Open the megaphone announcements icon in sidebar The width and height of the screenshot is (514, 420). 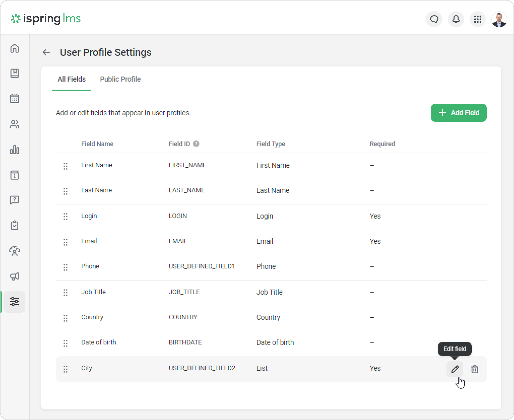click(x=15, y=276)
